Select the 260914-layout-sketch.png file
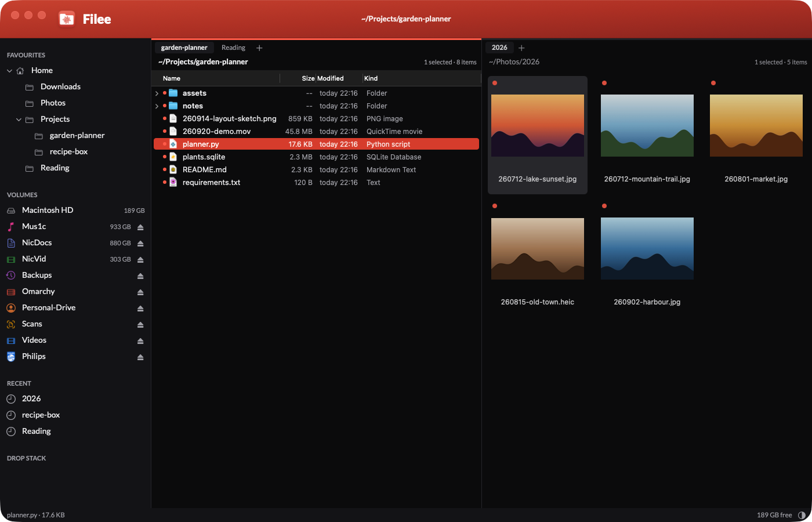 pos(316,119)
